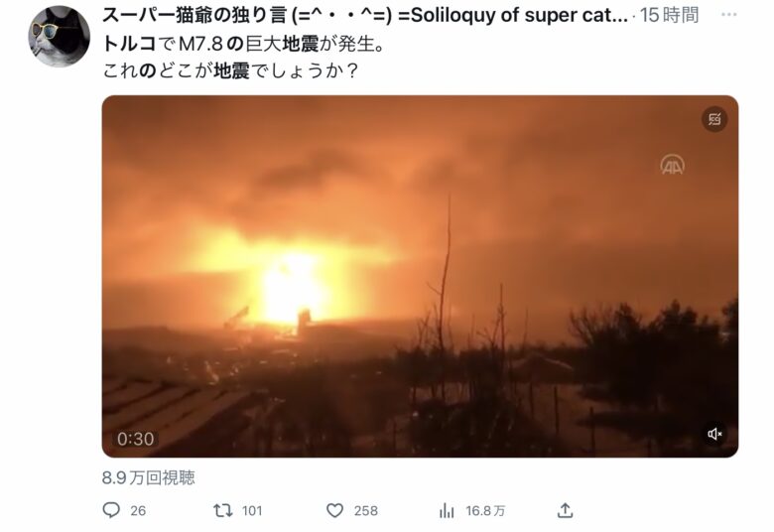The width and height of the screenshot is (774, 532).
Task: Open the three-dot more options menu
Action: click(x=728, y=15)
